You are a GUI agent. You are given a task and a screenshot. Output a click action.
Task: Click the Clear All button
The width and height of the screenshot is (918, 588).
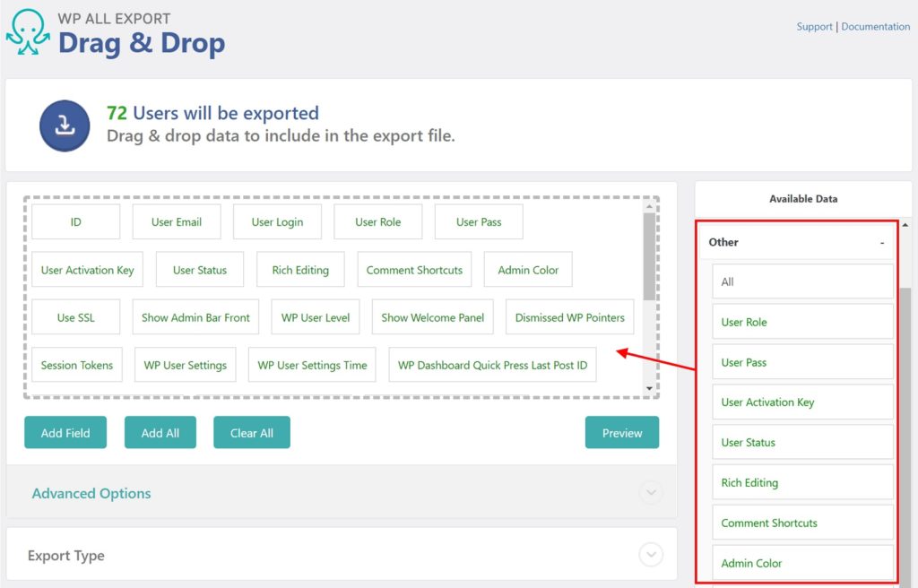point(251,432)
